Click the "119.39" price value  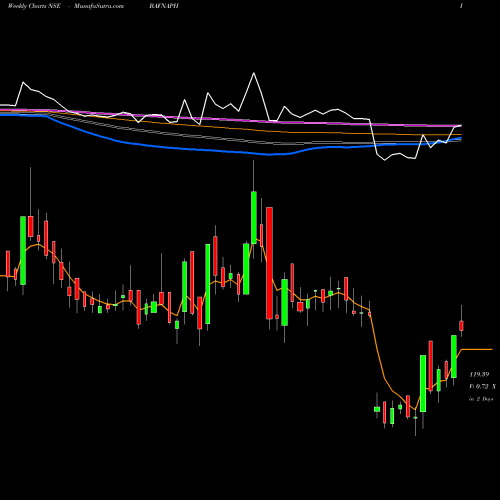[479, 374]
